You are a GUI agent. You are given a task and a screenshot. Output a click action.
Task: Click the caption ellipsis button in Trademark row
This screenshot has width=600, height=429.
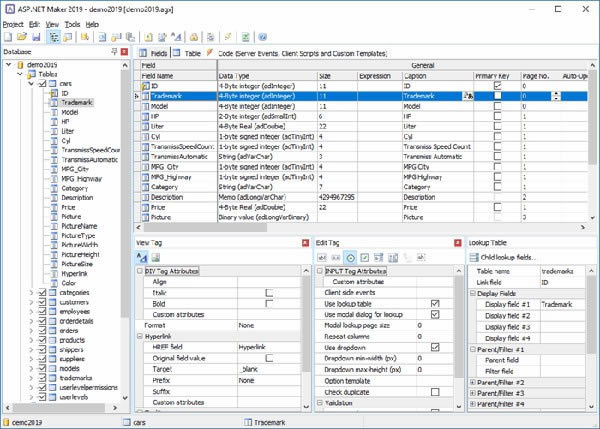click(x=468, y=96)
